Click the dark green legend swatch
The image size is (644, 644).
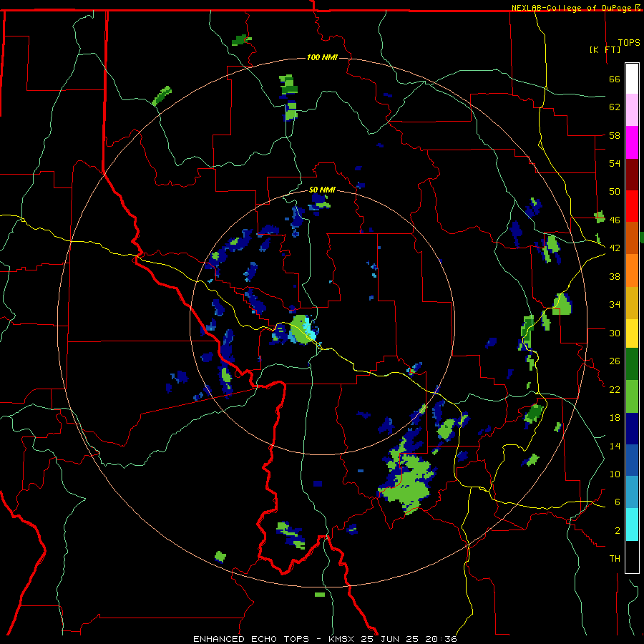(x=632, y=364)
